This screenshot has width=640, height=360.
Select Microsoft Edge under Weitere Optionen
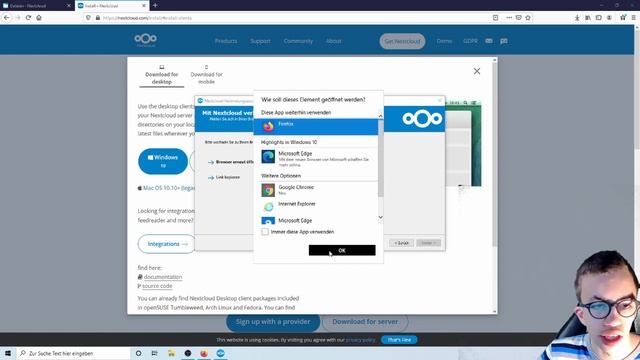(x=316, y=220)
